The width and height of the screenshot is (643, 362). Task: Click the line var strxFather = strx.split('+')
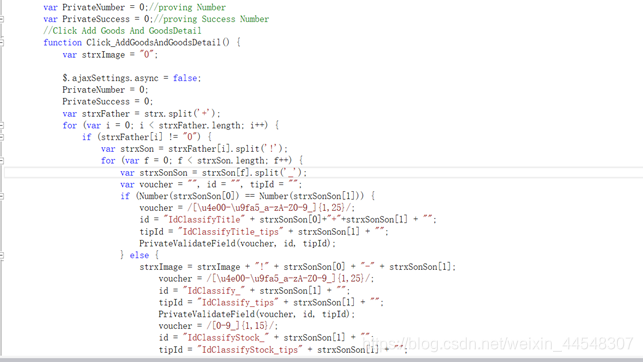click(141, 114)
